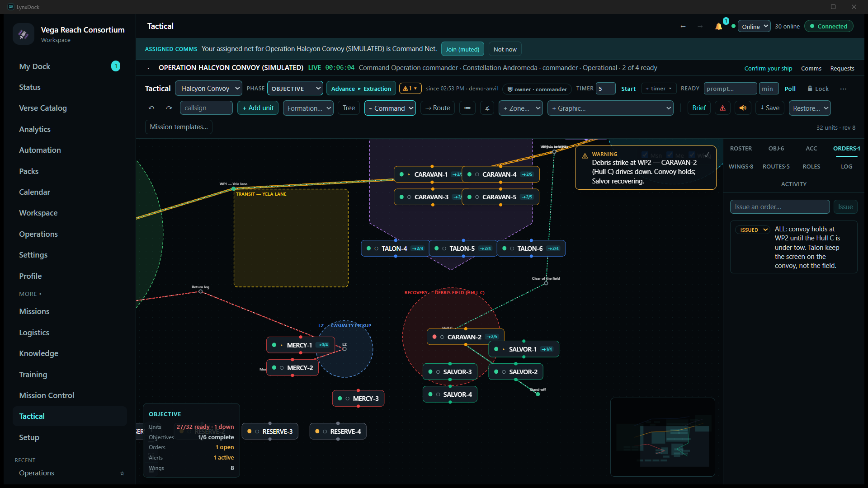The width and height of the screenshot is (868, 488).
Task: Click the + Add unit button
Action: 258,108
